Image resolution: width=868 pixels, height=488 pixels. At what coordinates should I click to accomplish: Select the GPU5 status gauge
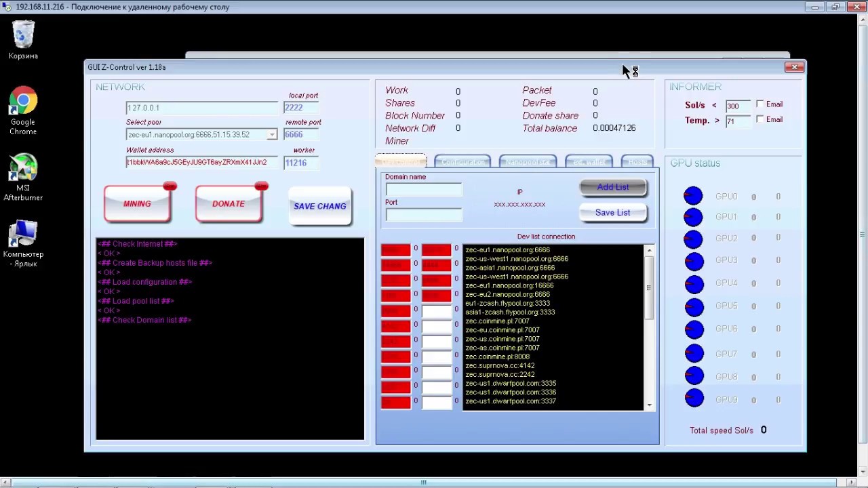[x=694, y=307]
